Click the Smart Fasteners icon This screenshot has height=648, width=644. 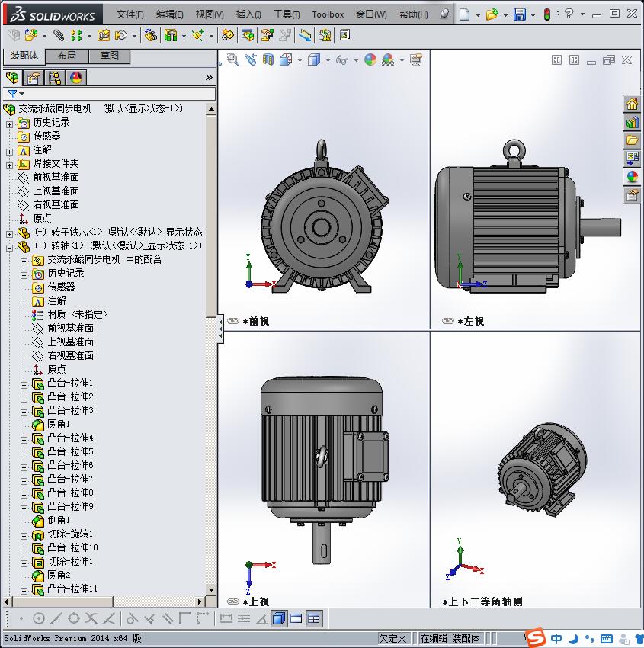coord(104,36)
